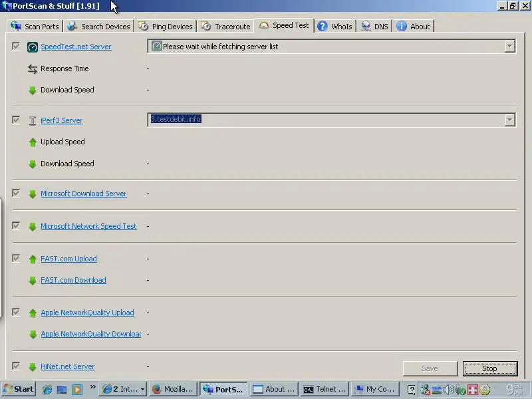Click the Apple NetworkQuality Download arrow icon
Screen dimensions: 532x399
pos(32,334)
